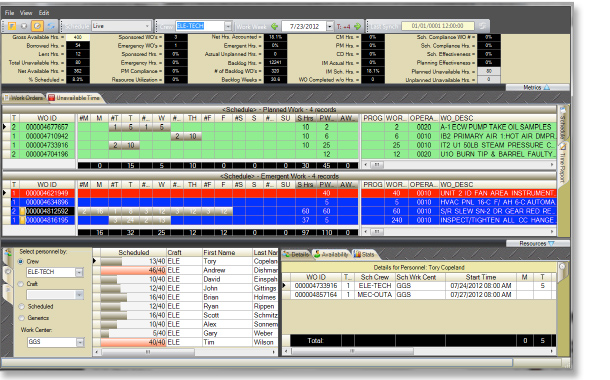Click the gray circle stop toolbar icon
The image size is (610, 380).
click(24, 26)
